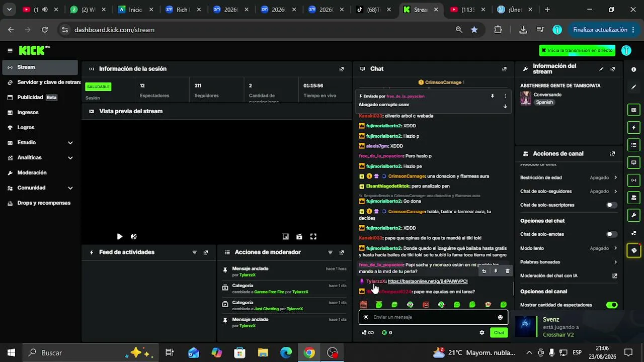Toggle the Feed de actividades lightning sidebar widget
Viewport: 644px width, 362px height.
pyautogui.click(x=633, y=128)
